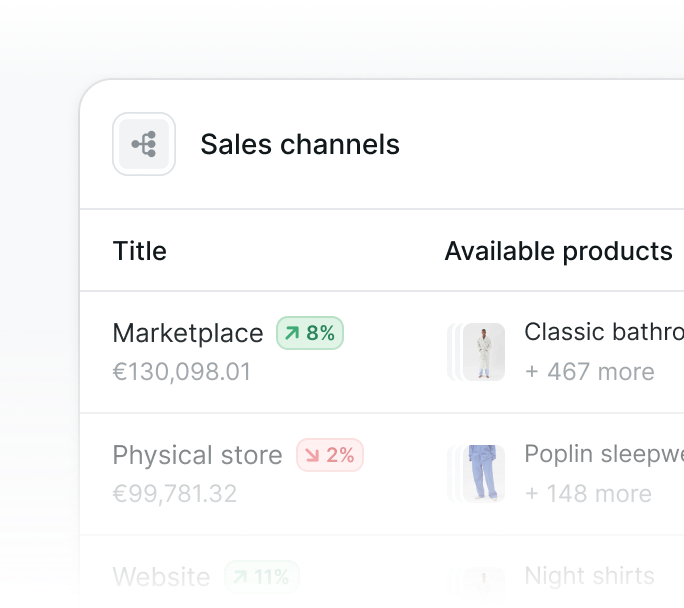Open the Poplin sleepwear product thumbnail

[484, 474]
